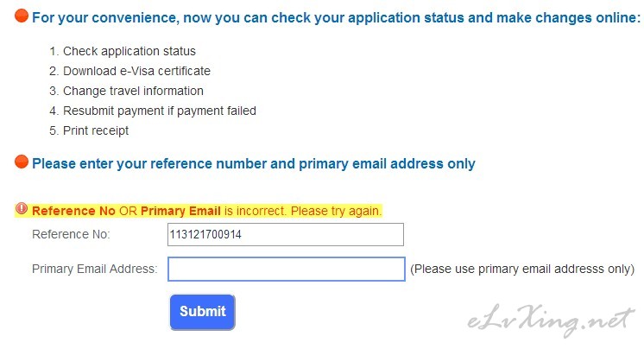Select 'Resubmit payment if payment failed' item
Image resolution: width=644 pixels, height=349 pixels.
[153, 111]
